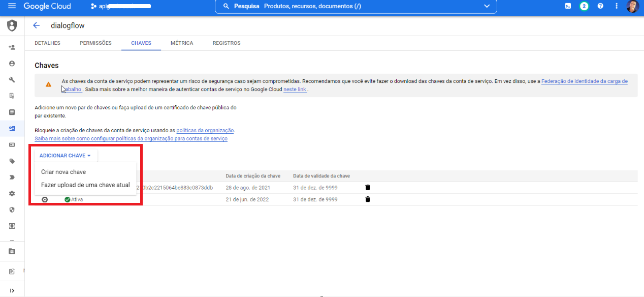Viewport: 644px width, 297px height.
Task: Click the key ID ending 883c0873ddb
Action: coord(175,188)
